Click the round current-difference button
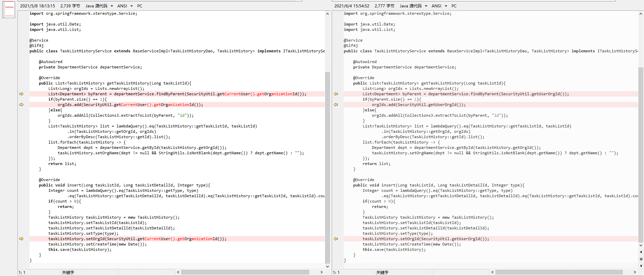 click(x=641, y=259)
